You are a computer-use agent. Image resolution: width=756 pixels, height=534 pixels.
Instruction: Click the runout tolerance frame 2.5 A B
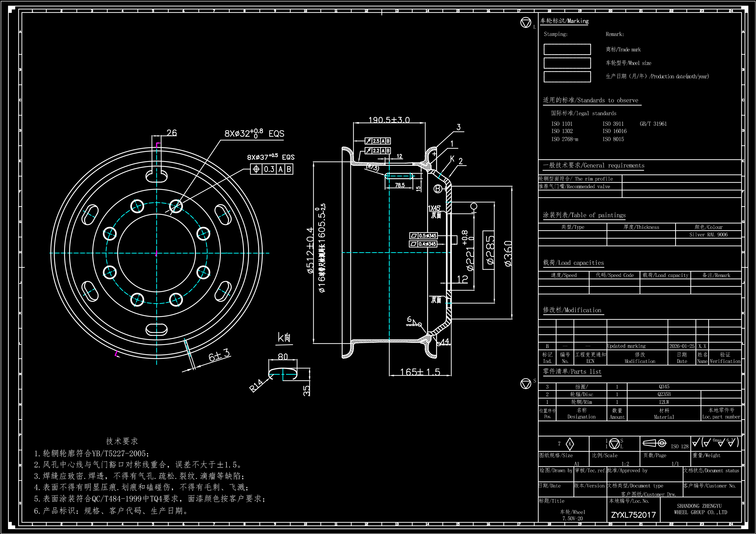coord(378,141)
